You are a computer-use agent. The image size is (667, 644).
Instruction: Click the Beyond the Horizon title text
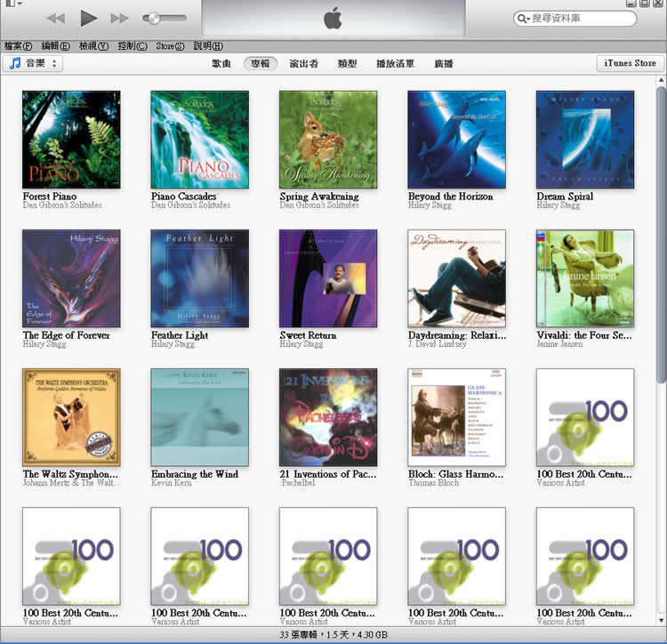pos(451,197)
